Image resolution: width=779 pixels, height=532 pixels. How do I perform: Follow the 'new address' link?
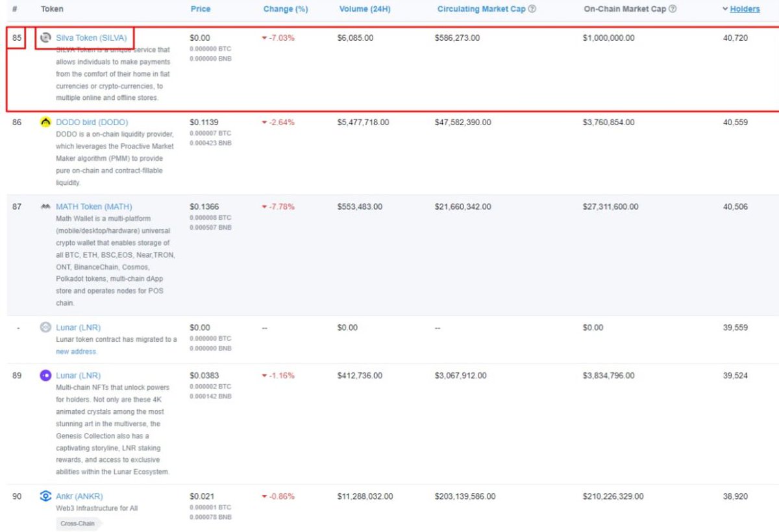tap(76, 352)
